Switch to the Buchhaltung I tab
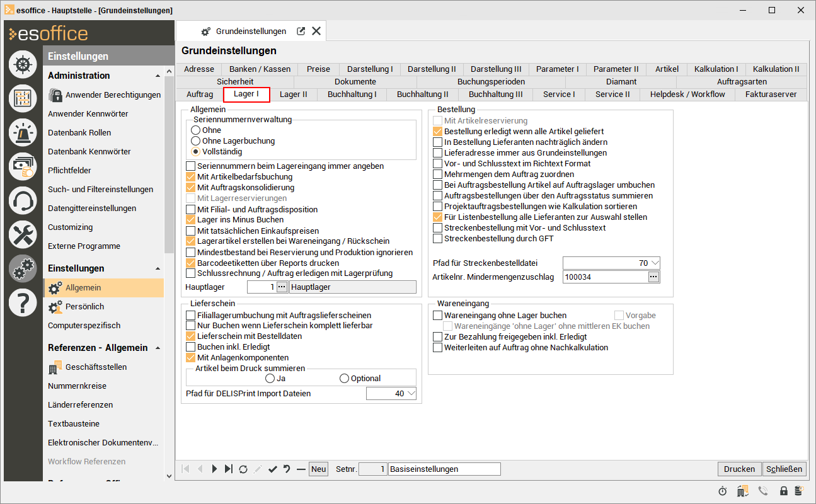 tap(352, 94)
